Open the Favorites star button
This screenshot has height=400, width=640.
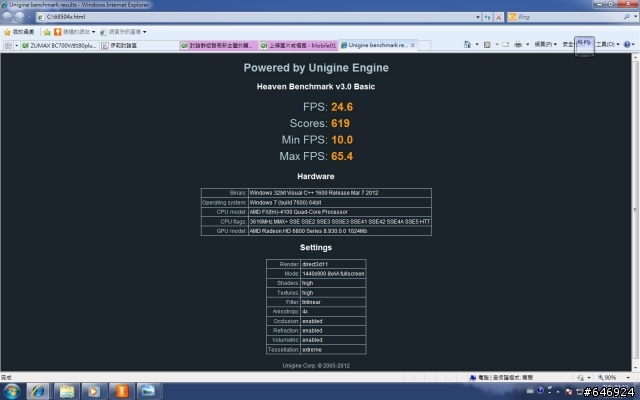click(x=19, y=32)
